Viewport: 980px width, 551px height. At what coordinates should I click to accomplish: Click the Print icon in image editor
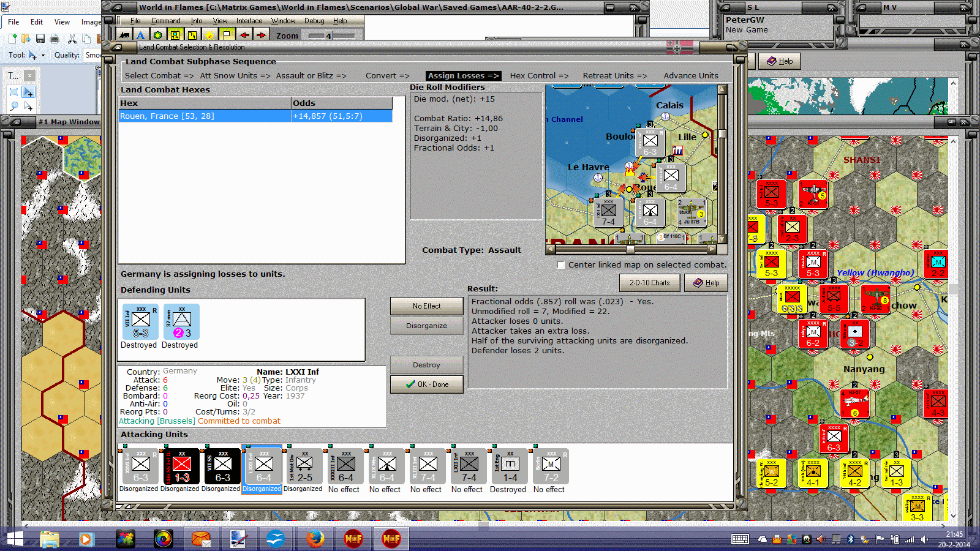[55, 39]
